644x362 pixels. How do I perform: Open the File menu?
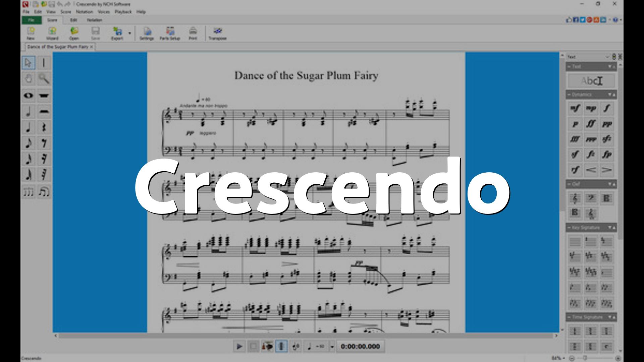(26, 12)
